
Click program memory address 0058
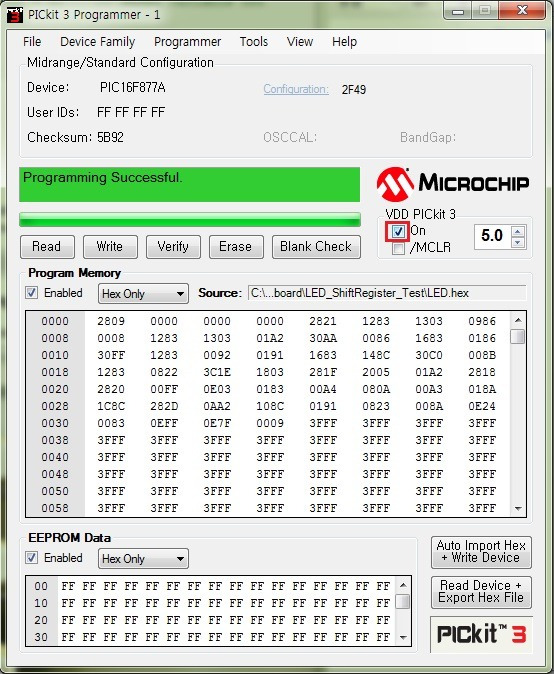(55, 508)
